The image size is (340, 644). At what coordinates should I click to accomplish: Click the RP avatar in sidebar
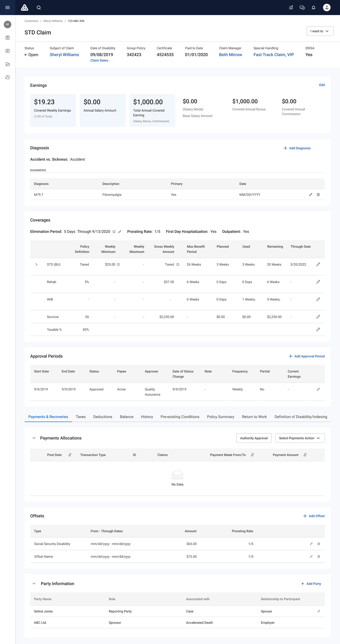click(x=8, y=25)
